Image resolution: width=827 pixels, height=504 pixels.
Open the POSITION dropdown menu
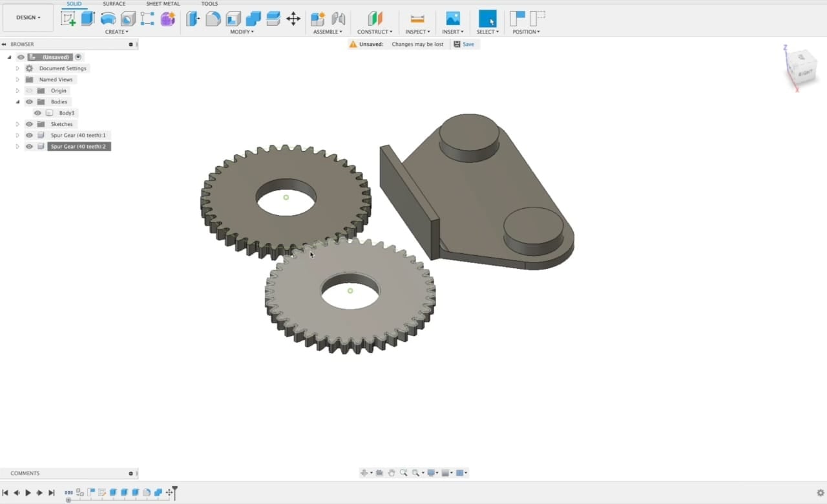[x=527, y=32]
